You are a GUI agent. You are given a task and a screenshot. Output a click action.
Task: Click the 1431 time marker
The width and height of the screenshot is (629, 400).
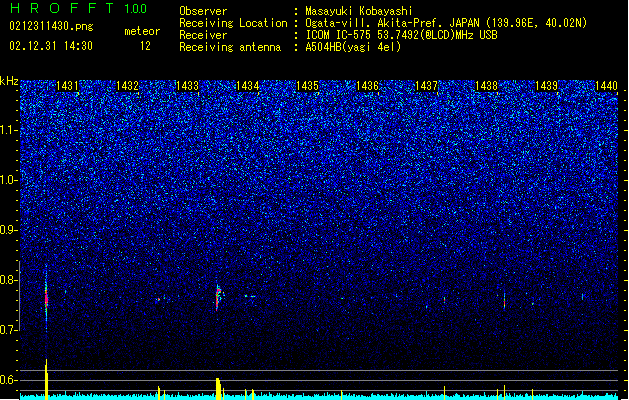click(67, 86)
